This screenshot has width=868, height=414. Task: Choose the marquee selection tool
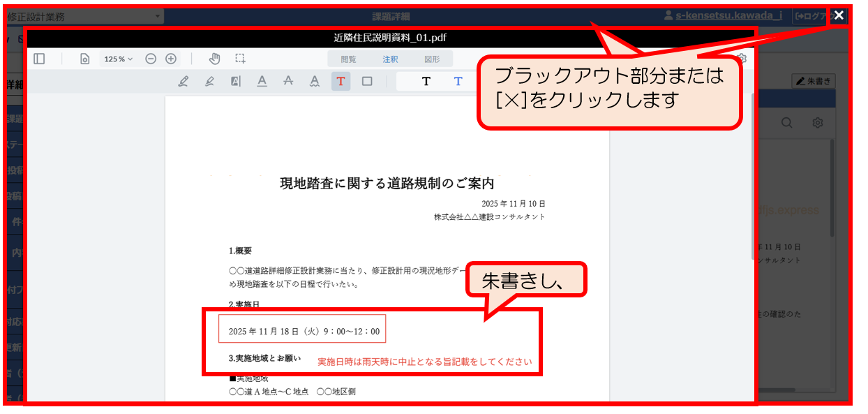click(x=240, y=59)
